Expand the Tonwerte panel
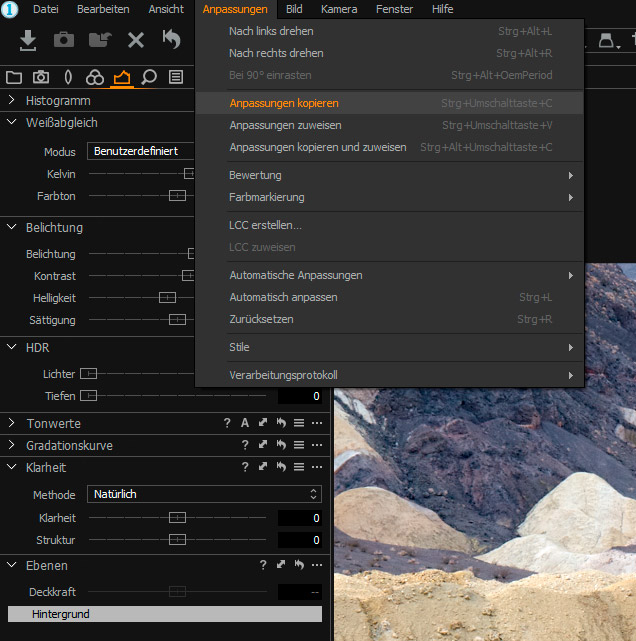636x641 pixels. point(11,423)
